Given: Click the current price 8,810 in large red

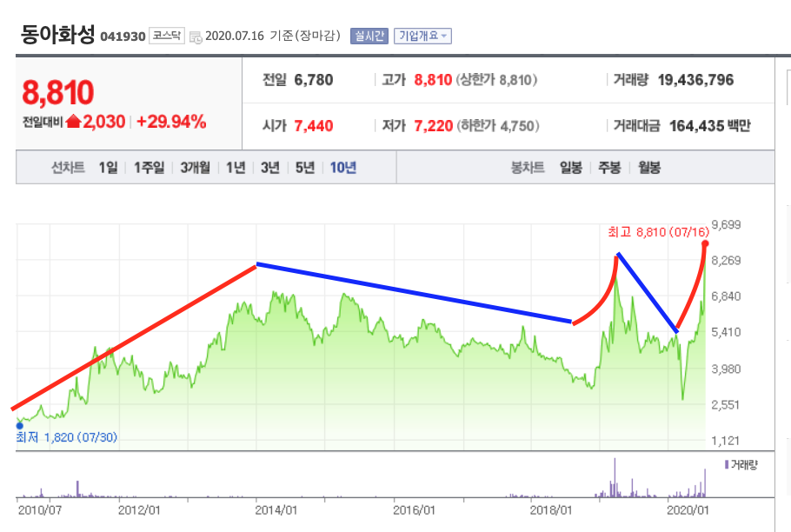Looking at the screenshot, I should pyautogui.click(x=58, y=93).
